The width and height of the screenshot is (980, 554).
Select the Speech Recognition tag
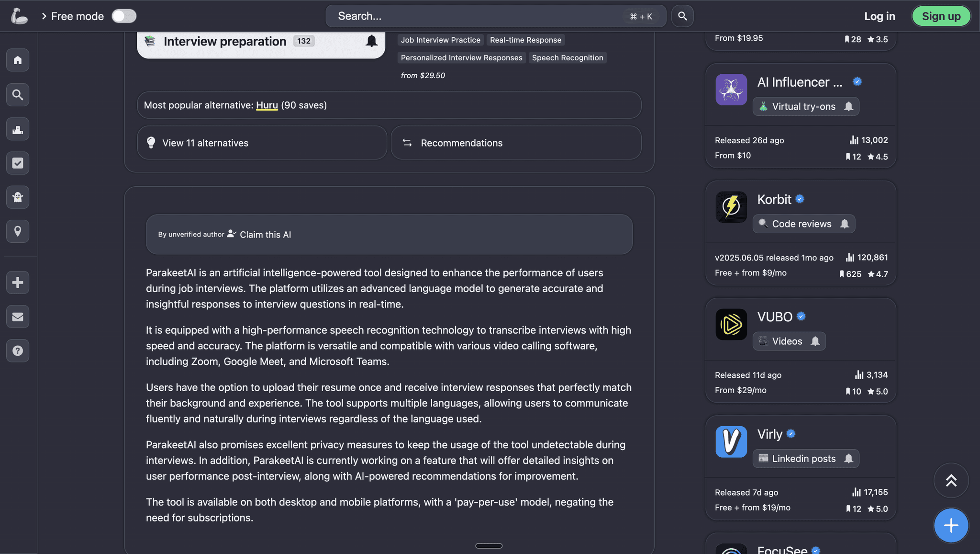pyautogui.click(x=568, y=57)
